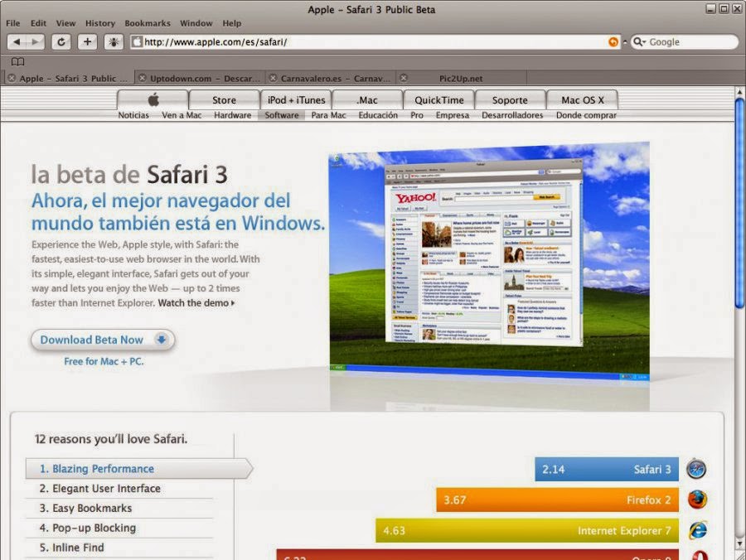Reload the page with the refresh icon
Screen dimensions: 746x560
61,41
